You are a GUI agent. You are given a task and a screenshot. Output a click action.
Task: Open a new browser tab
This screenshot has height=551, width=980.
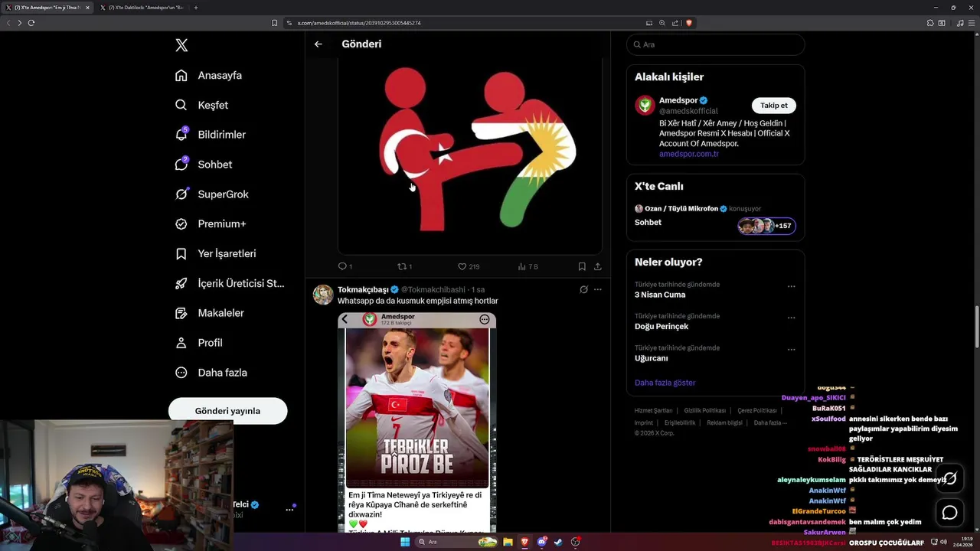(x=196, y=8)
